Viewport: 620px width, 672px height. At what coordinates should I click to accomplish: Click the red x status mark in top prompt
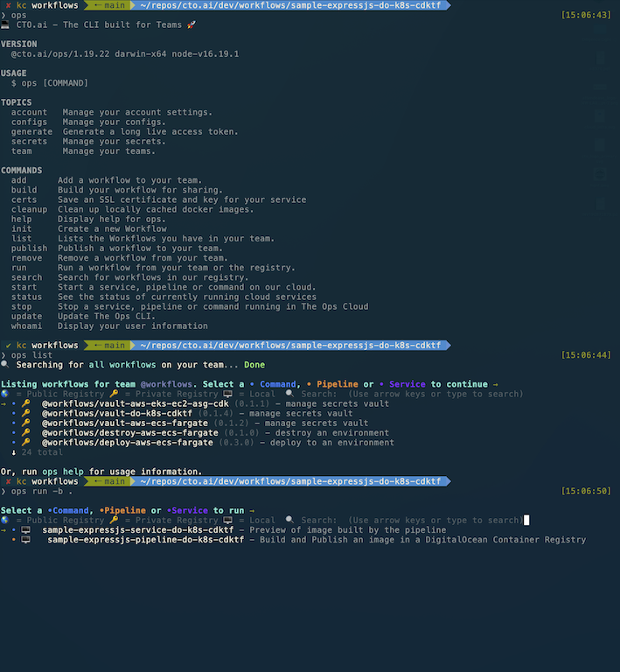pos(8,5)
